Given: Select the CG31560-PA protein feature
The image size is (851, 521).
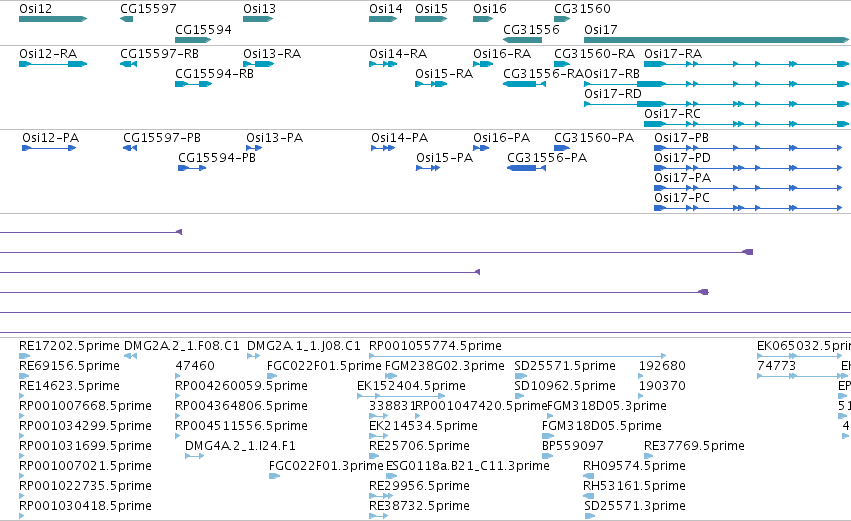Looking at the screenshot, I should click(x=562, y=148).
